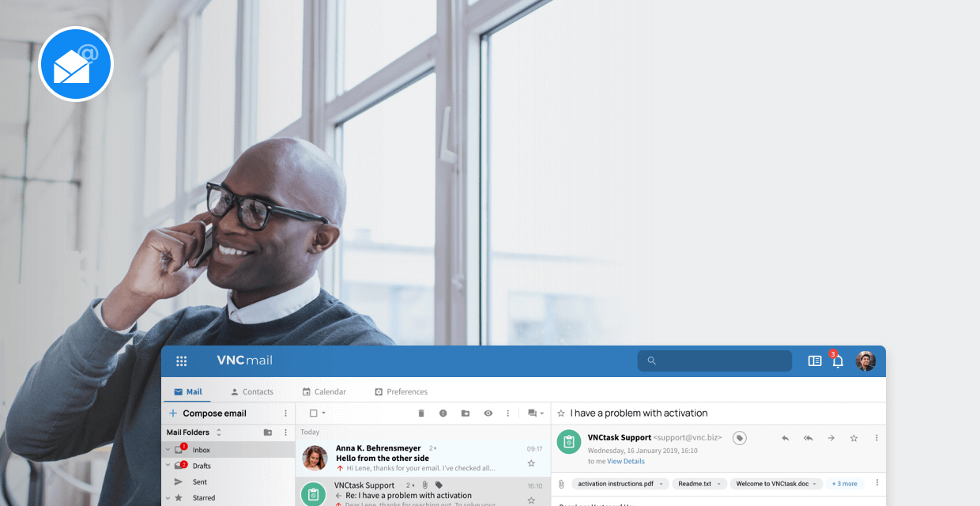Expand Anna's conversation thread count
Image resolution: width=980 pixels, height=506 pixels.
[432, 448]
